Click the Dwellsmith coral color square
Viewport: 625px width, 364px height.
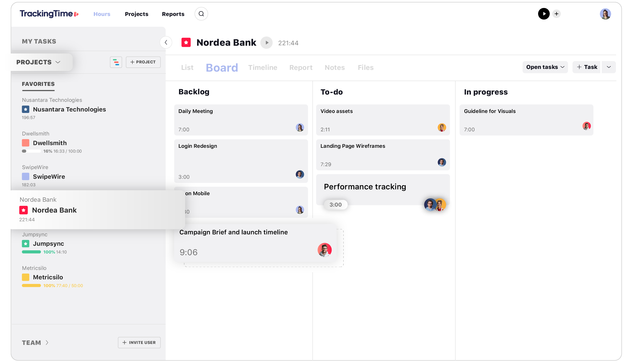tap(26, 143)
